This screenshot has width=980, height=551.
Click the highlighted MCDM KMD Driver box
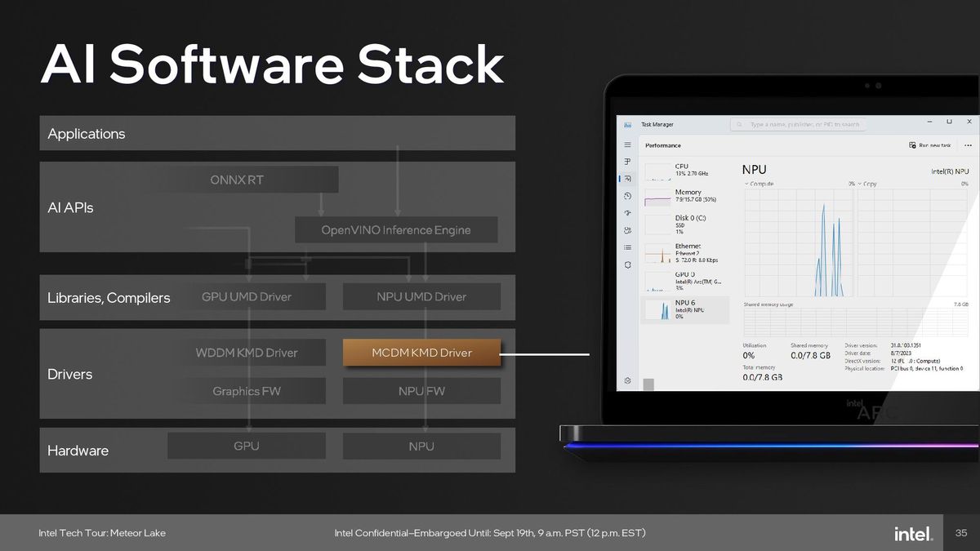[422, 353]
